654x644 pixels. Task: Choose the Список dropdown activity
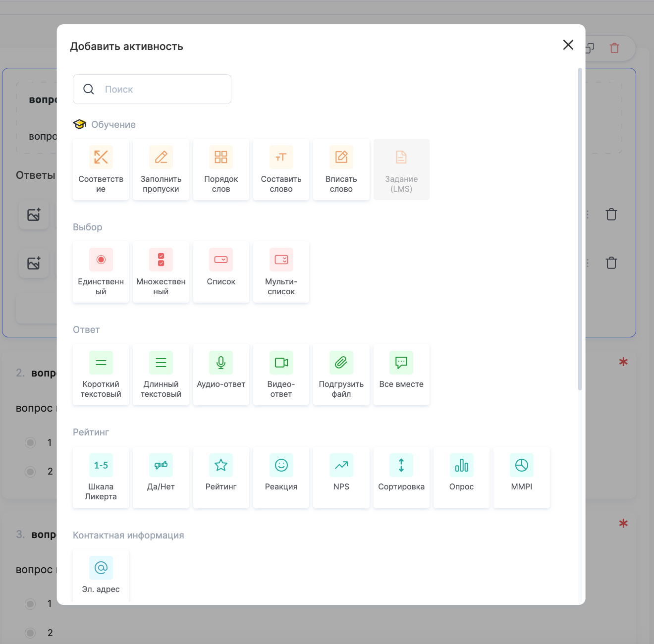(x=221, y=272)
